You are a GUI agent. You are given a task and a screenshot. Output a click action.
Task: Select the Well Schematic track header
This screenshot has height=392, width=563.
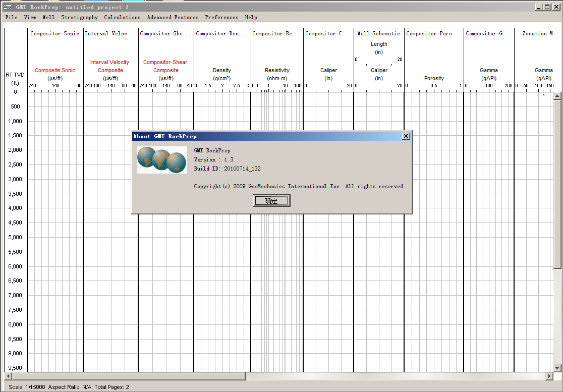pos(378,33)
